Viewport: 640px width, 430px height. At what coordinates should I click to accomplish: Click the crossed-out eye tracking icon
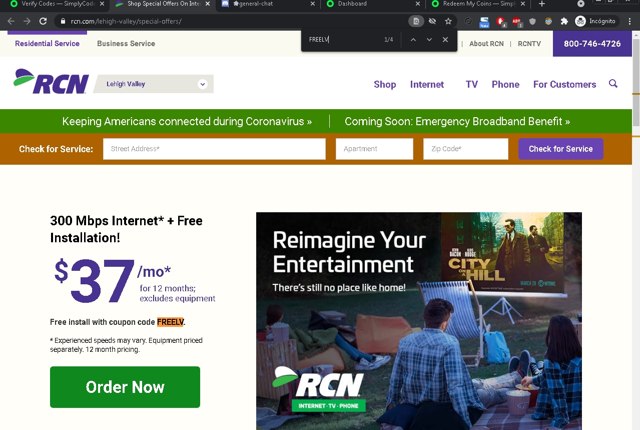(x=432, y=21)
